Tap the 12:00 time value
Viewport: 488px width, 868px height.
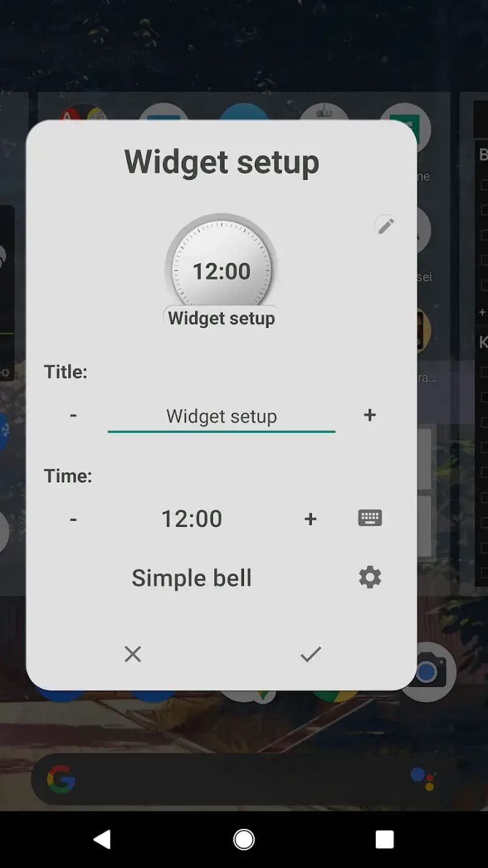[192, 519]
